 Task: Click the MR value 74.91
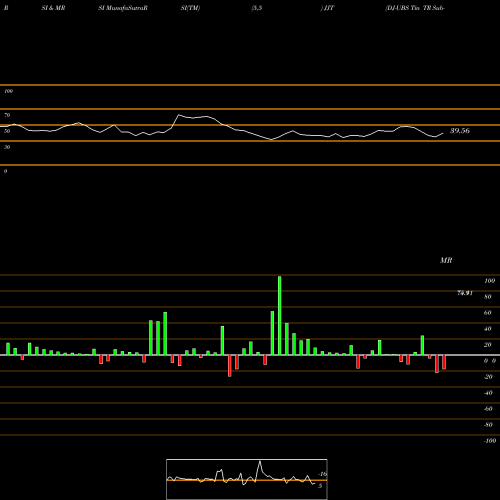click(465, 293)
